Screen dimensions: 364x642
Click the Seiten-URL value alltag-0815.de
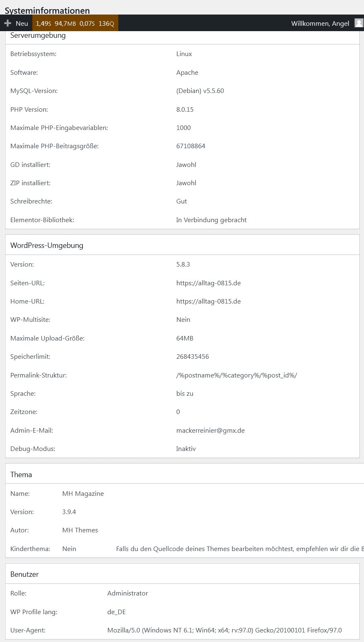coord(208,283)
